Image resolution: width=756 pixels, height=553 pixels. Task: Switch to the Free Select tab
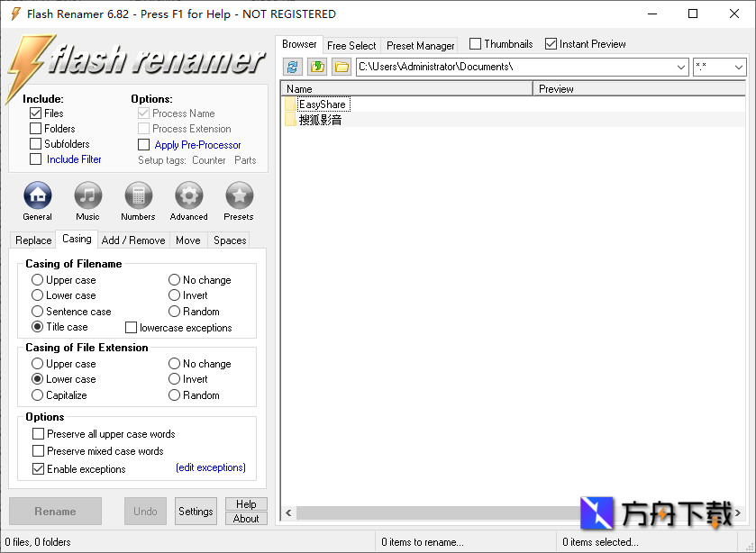tap(351, 45)
